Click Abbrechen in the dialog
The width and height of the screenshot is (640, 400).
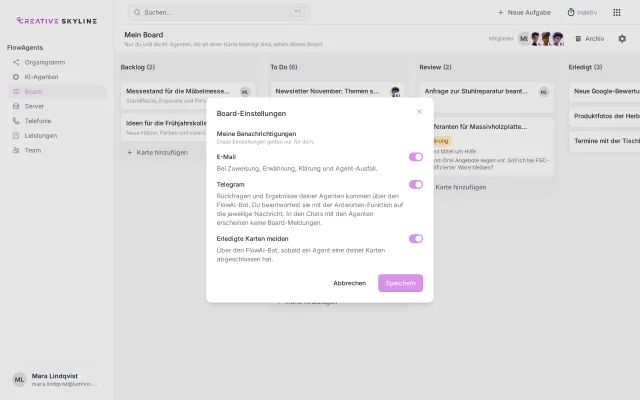(349, 283)
